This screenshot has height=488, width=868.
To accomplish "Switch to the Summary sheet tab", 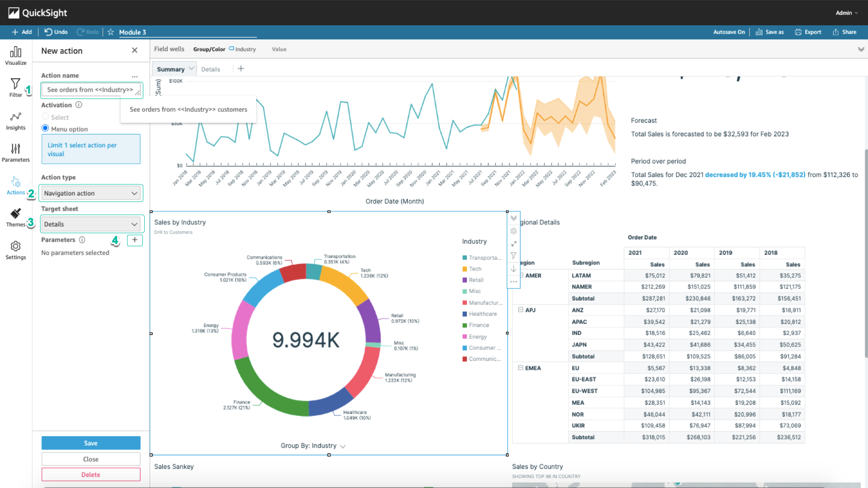I will (x=170, y=69).
